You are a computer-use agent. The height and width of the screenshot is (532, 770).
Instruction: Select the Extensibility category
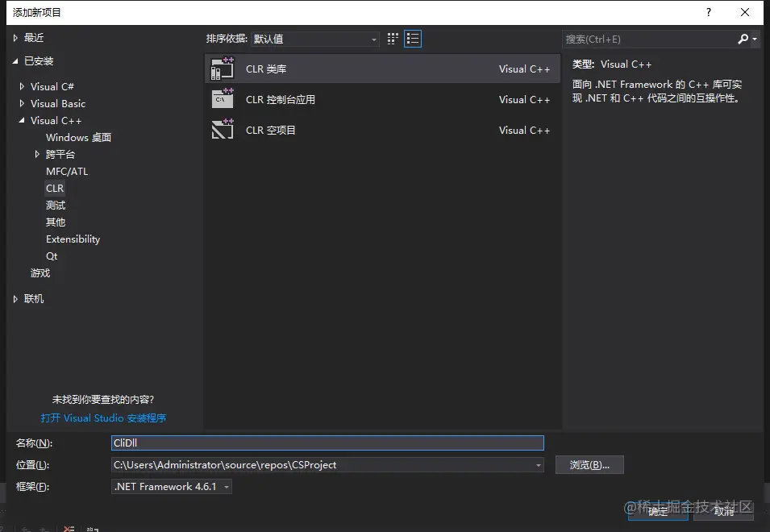coord(73,239)
